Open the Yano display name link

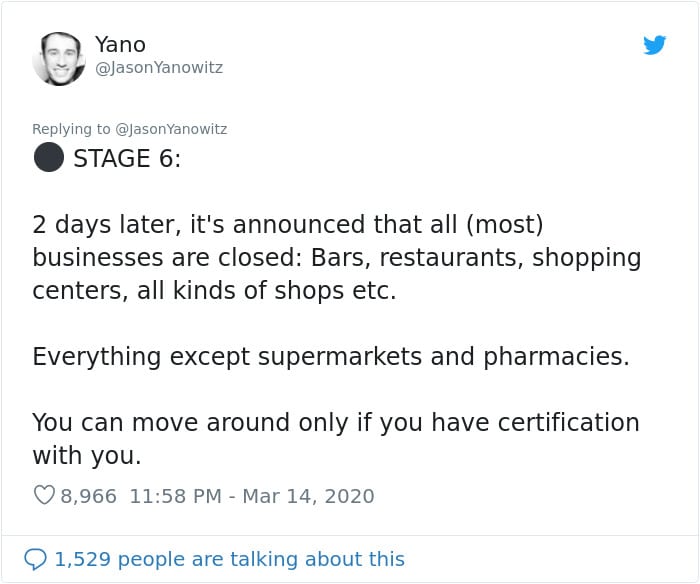tap(120, 45)
